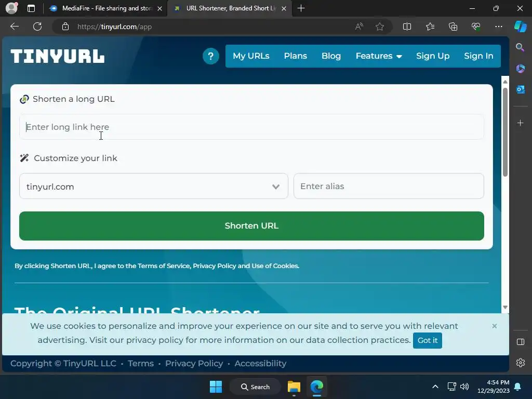Open My URLs menu item
Screen dimensions: 532x399
pyautogui.click(x=251, y=56)
